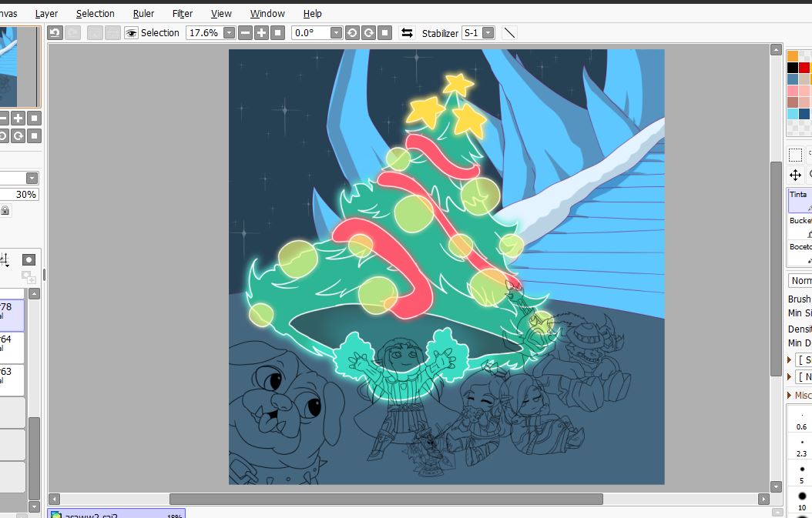Rotate clockwise using navigator button
812x518 pixels.
tap(18, 136)
